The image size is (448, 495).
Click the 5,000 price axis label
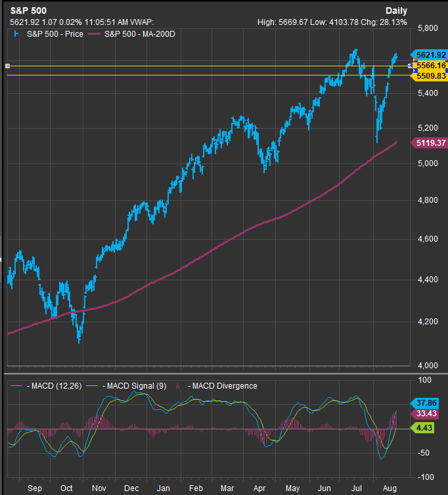pos(428,163)
